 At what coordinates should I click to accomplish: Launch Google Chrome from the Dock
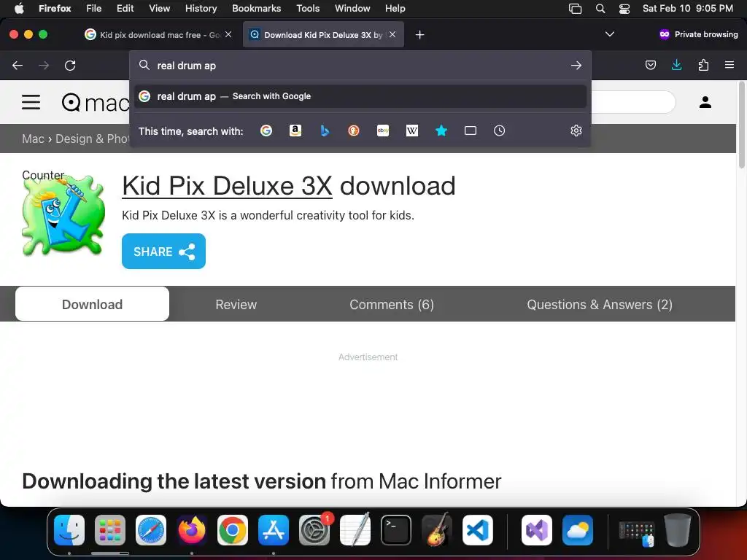coord(233,530)
